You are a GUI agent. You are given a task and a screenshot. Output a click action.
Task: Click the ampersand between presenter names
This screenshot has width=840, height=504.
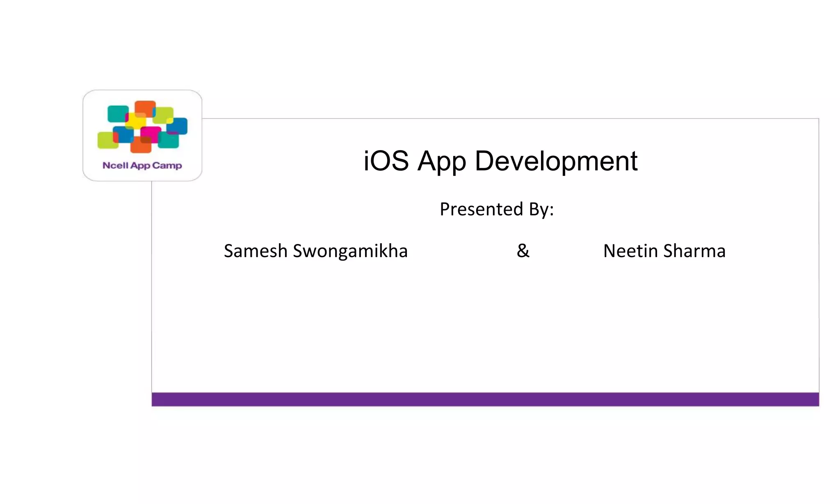pos(523,251)
